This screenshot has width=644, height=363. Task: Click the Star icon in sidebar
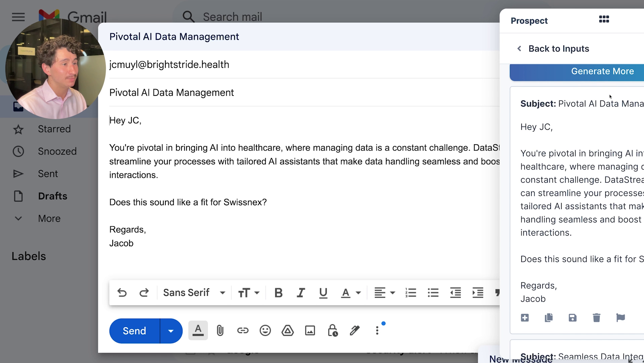18,129
